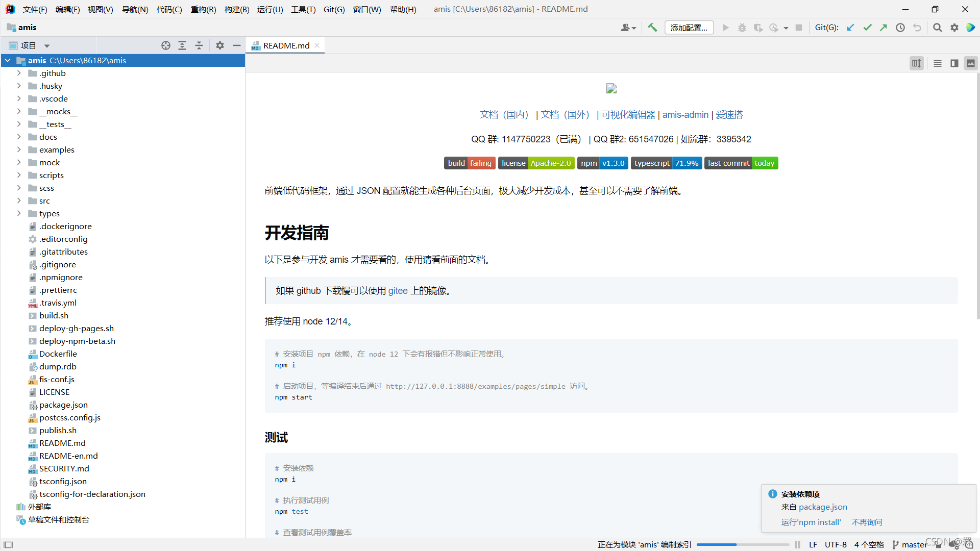Open run profile dropdown arrow beside profiler icon
Viewport: 980px width, 551px height.
(786, 28)
